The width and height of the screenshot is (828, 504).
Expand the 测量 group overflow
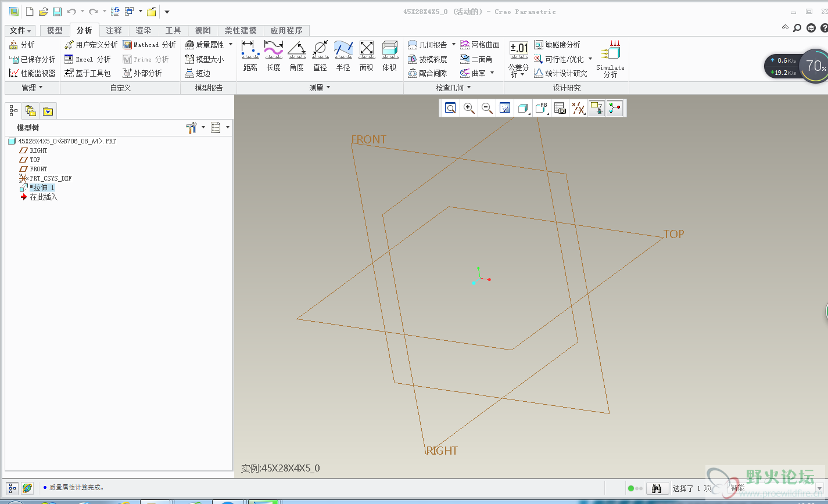point(320,88)
